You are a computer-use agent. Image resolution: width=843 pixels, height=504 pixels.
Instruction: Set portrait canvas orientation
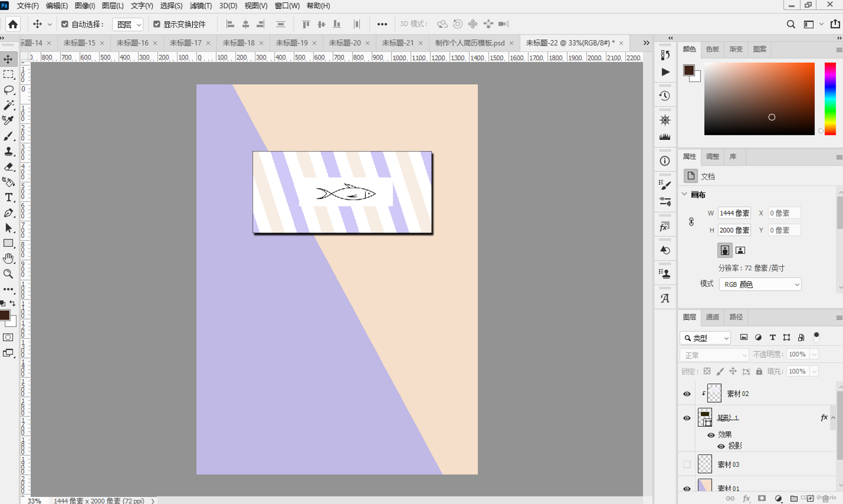(725, 250)
